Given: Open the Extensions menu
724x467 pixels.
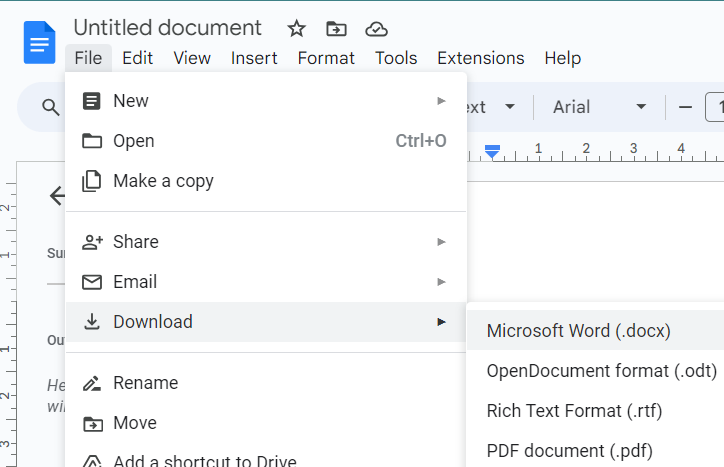Looking at the screenshot, I should click(x=480, y=58).
